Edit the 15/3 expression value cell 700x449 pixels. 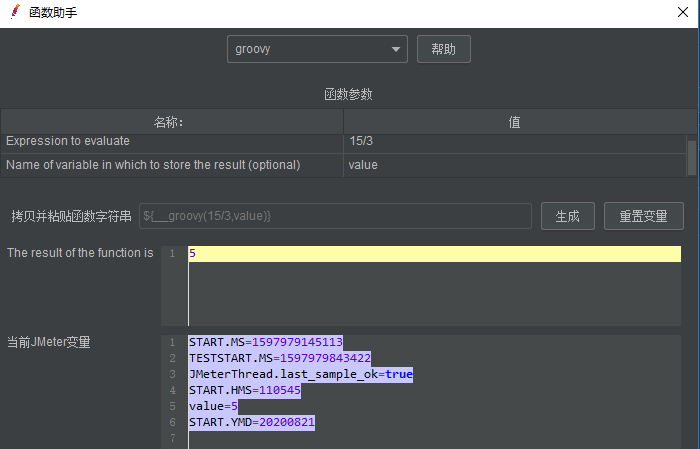click(x=514, y=143)
